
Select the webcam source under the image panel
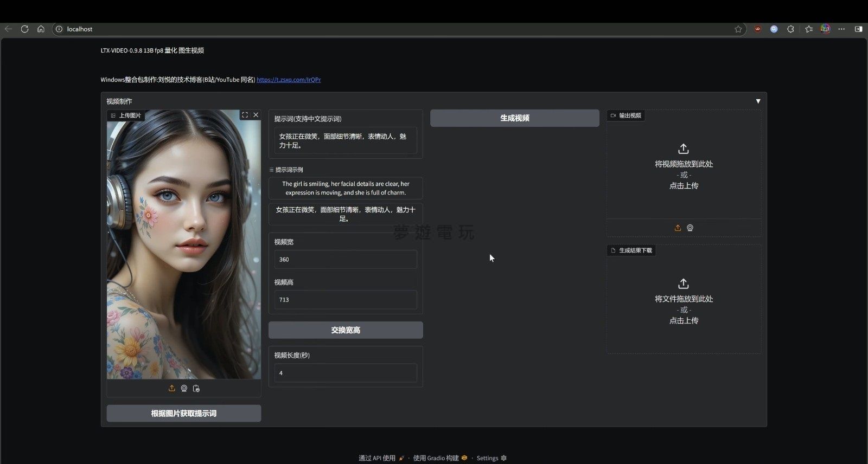click(184, 388)
